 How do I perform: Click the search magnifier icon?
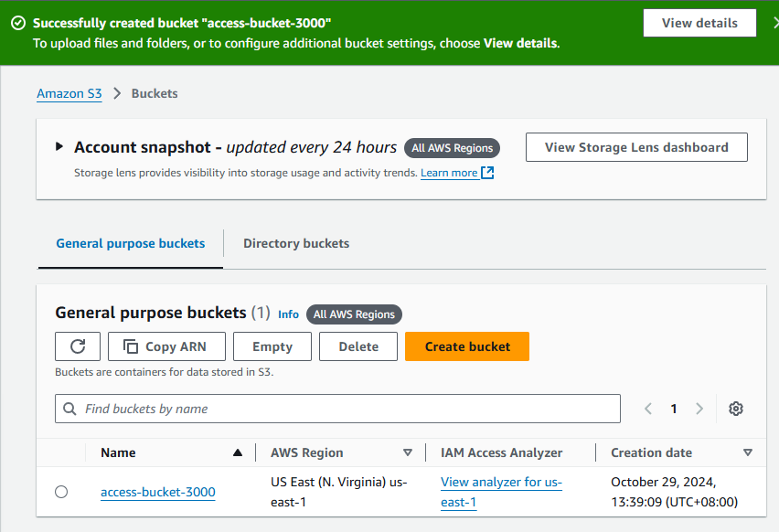(69, 409)
